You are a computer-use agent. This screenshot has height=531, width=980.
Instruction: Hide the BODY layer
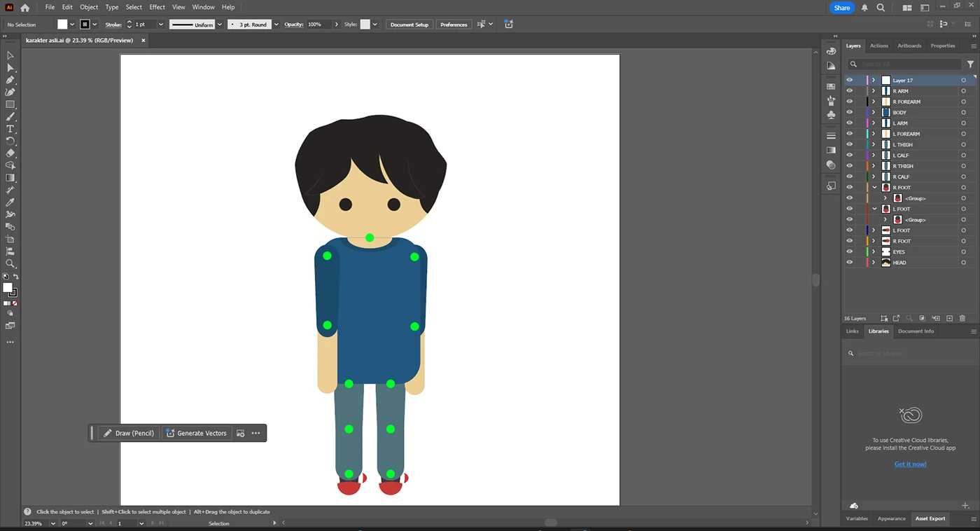click(849, 112)
